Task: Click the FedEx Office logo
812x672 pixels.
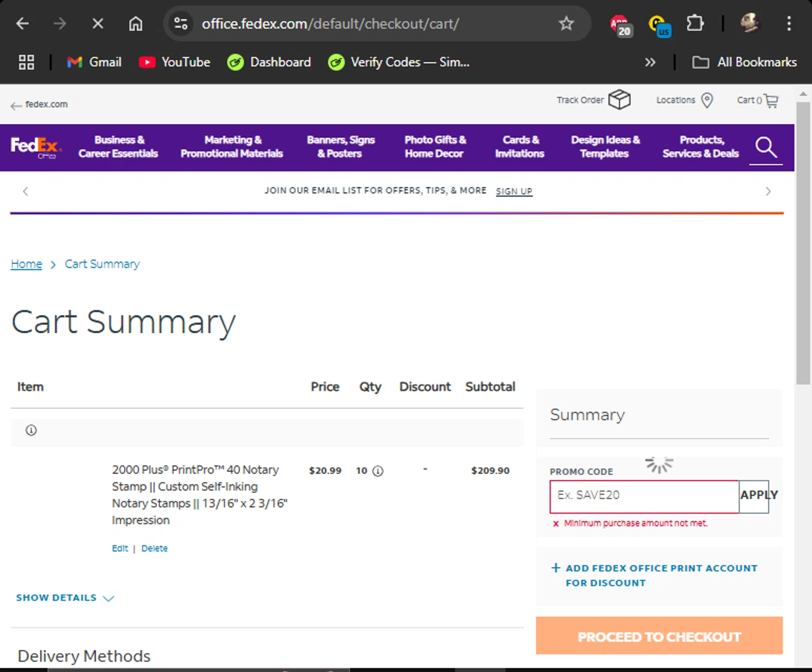Action: point(36,147)
